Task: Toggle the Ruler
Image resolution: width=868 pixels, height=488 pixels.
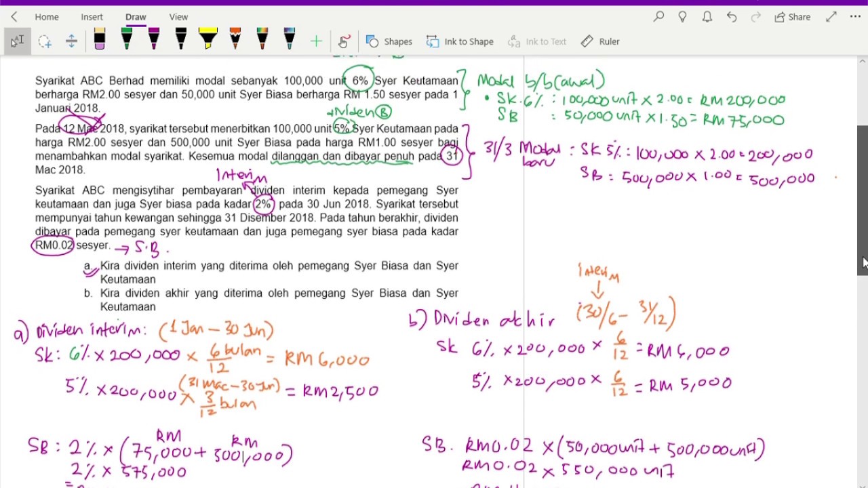Action: (600, 41)
